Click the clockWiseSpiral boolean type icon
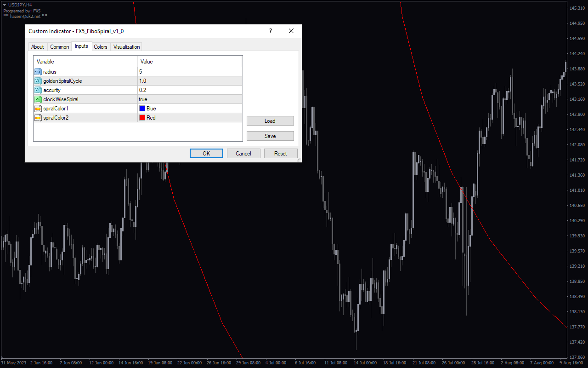Viewport: 588px width, 368px height. click(38, 99)
